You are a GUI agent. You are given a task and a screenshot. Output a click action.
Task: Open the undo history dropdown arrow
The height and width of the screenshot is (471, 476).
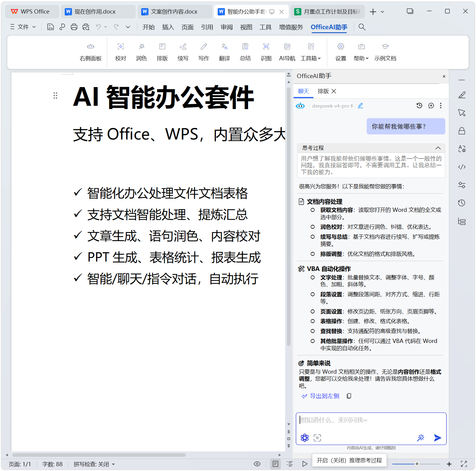coord(106,27)
